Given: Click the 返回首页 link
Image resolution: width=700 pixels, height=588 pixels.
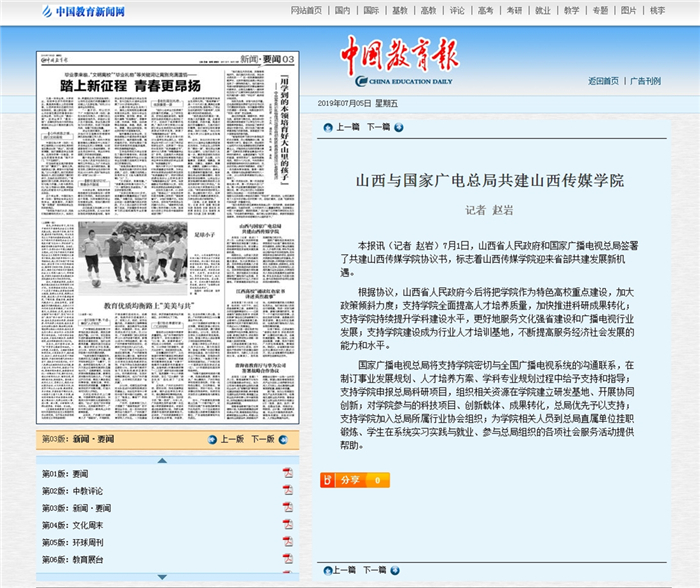Looking at the screenshot, I should (x=603, y=81).
